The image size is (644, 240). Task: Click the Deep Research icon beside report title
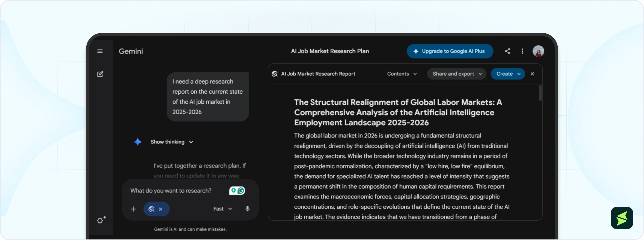pyautogui.click(x=275, y=74)
